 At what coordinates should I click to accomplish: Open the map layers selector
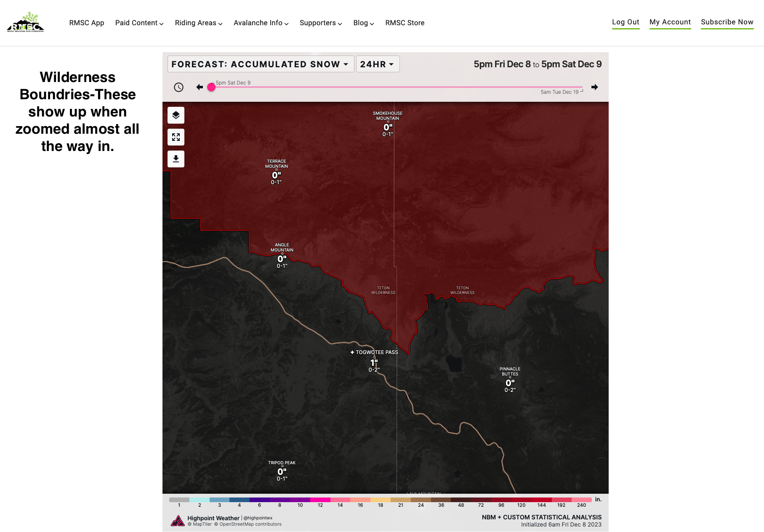pos(176,115)
